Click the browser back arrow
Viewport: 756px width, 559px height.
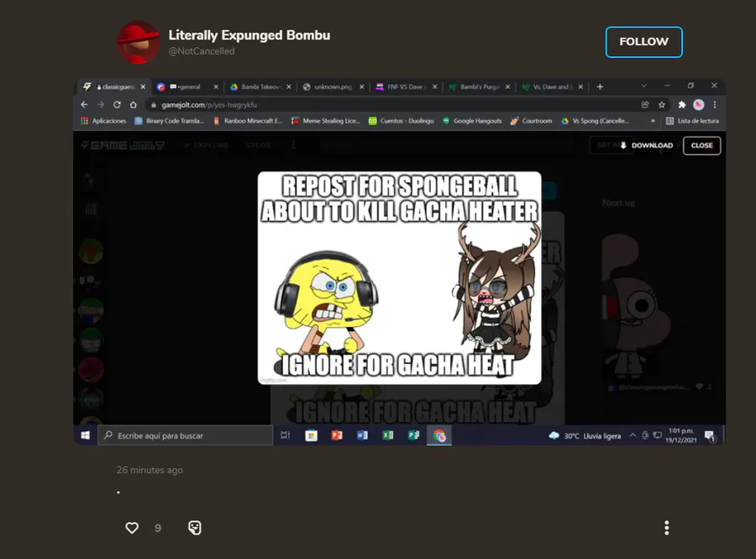point(84,105)
